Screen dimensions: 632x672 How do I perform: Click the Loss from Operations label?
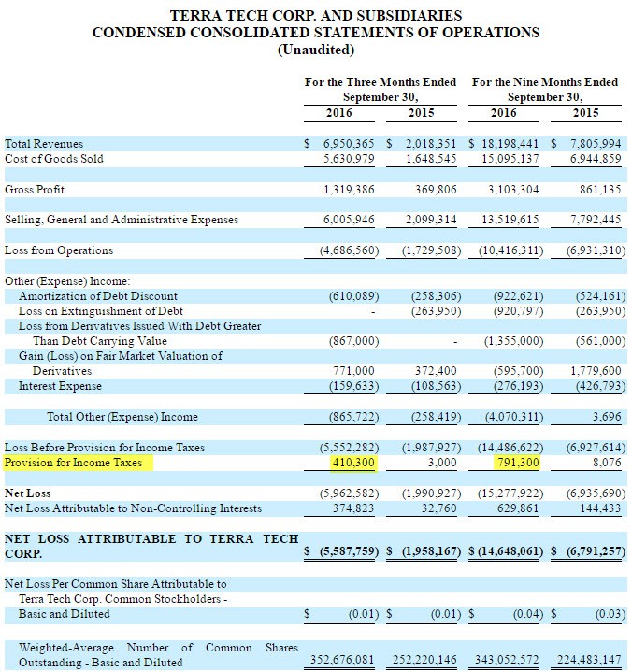tap(59, 250)
